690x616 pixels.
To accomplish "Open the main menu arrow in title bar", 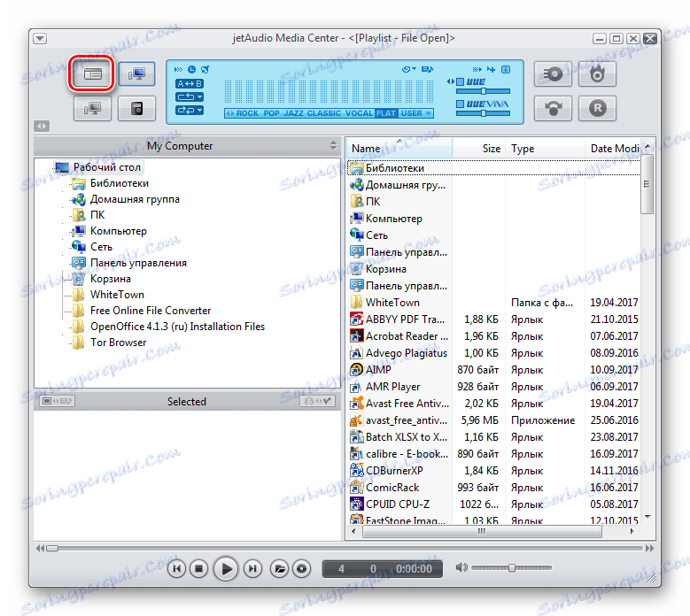I will 40,38.
